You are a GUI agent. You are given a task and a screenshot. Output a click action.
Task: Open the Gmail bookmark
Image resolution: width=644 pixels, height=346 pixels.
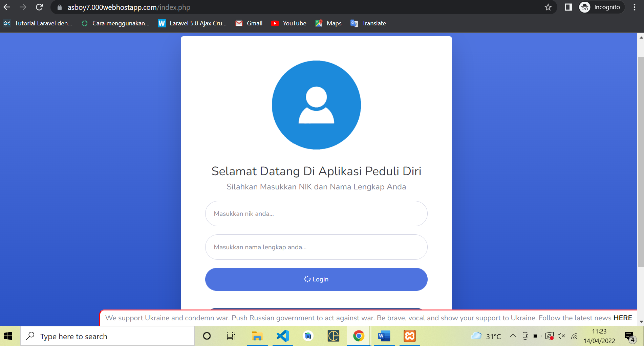249,23
